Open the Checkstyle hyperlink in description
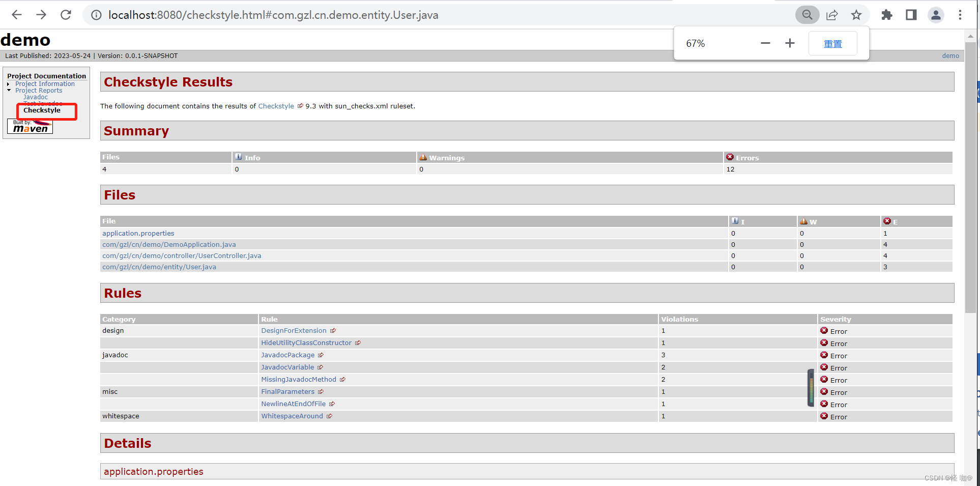 (x=276, y=106)
